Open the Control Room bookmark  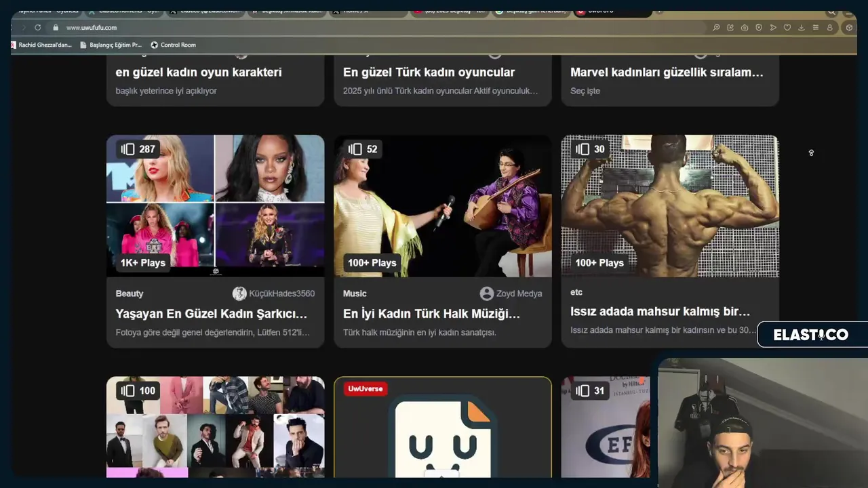173,45
